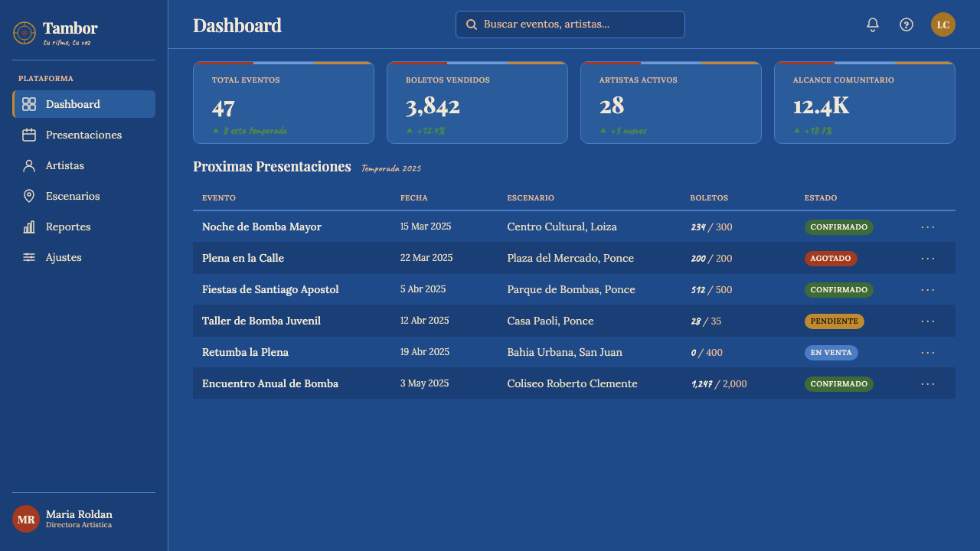Click the Dashboard grid icon in sidebar

pyautogui.click(x=29, y=104)
